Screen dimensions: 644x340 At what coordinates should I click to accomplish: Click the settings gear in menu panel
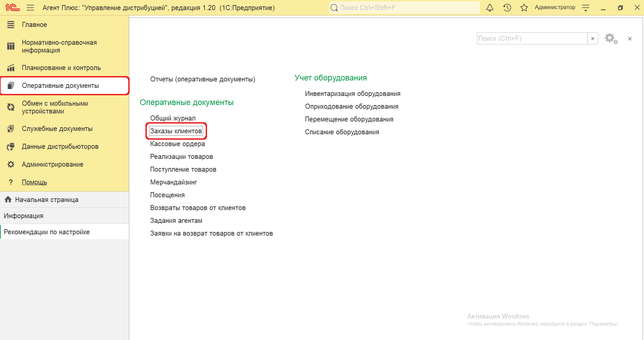(x=611, y=39)
